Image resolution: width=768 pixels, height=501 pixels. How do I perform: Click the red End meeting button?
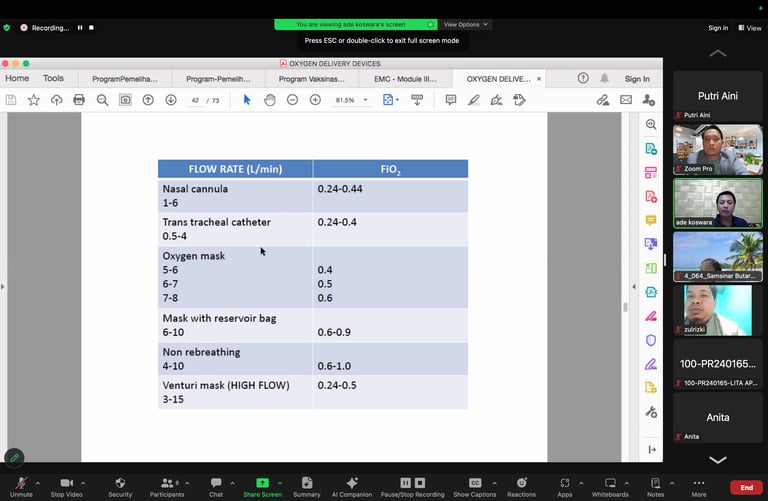pyautogui.click(x=746, y=487)
